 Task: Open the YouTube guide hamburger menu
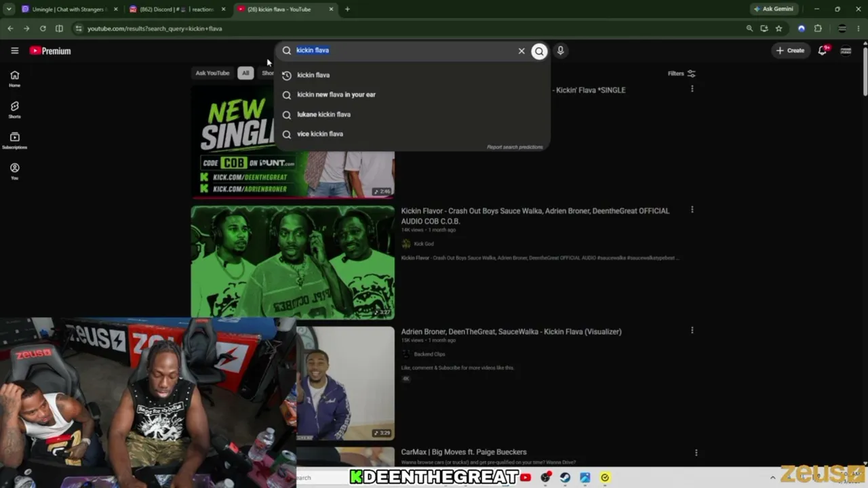(x=14, y=51)
